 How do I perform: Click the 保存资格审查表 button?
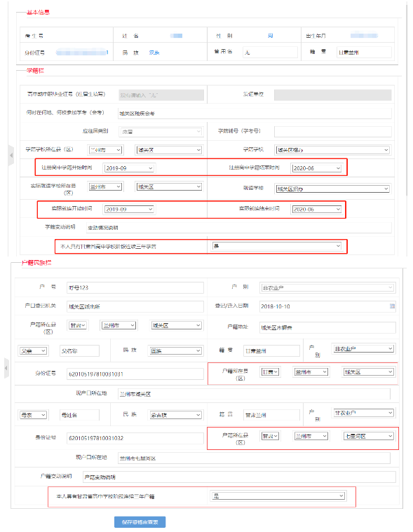[140, 521]
